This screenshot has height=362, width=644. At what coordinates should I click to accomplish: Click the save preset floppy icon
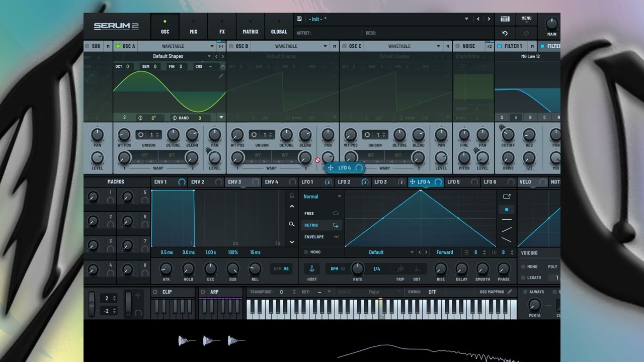(299, 19)
